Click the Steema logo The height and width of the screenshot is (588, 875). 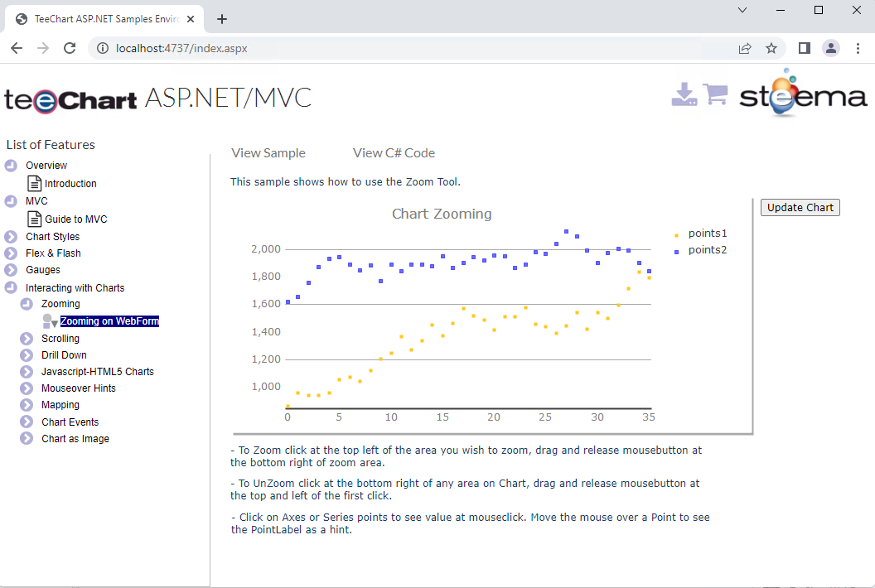tap(803, 93)
